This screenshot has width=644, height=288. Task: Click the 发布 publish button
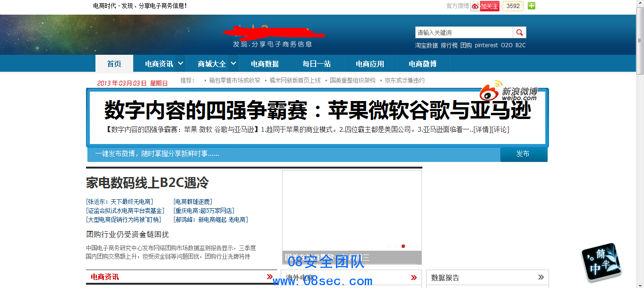click(524, 154)
